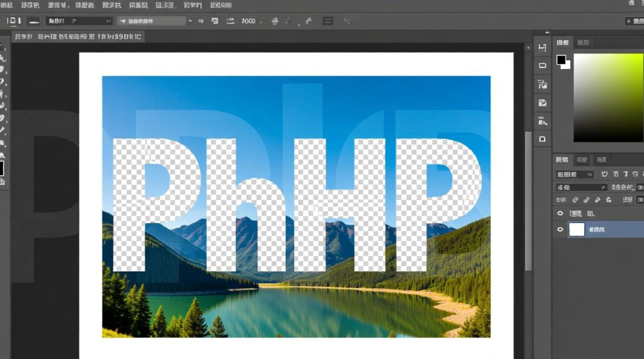644x359 pixels.
Task: Click the first filter icon beside the layer filter dropdown
Action: pos(604,174)
